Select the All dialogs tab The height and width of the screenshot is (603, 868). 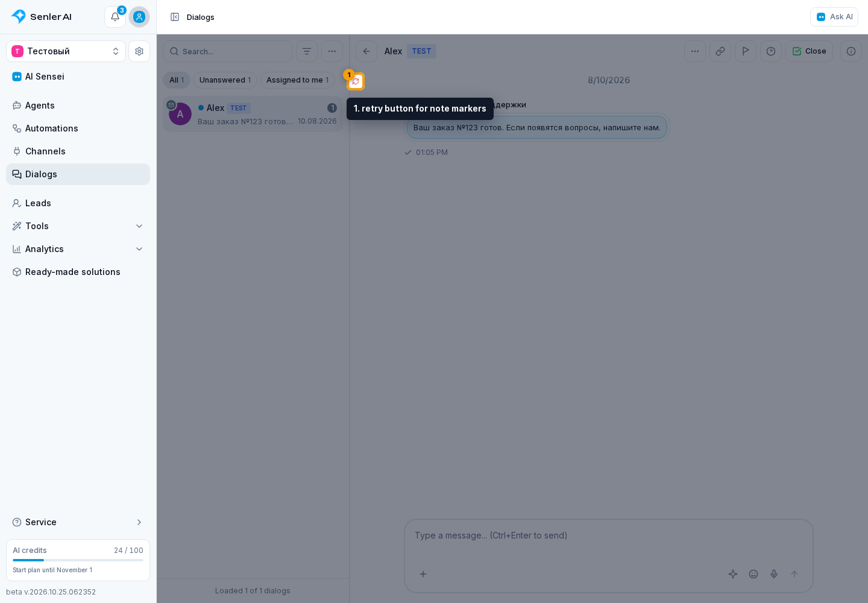pyautogui.click(x=177, y=80)
